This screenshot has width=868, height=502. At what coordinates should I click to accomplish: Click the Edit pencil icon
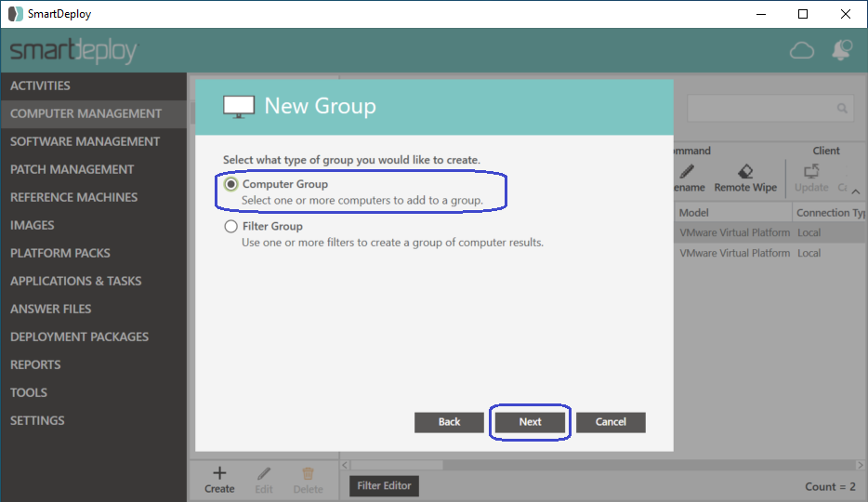(x=264, y=473)
